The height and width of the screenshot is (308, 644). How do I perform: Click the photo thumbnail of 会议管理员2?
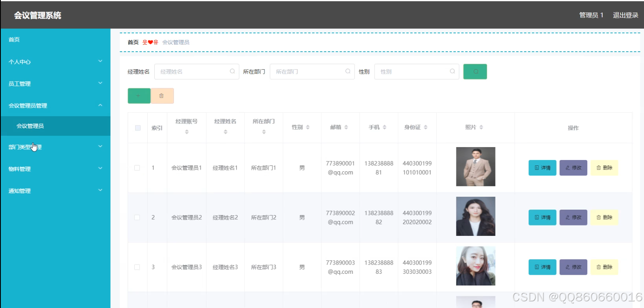pos(475,216)
